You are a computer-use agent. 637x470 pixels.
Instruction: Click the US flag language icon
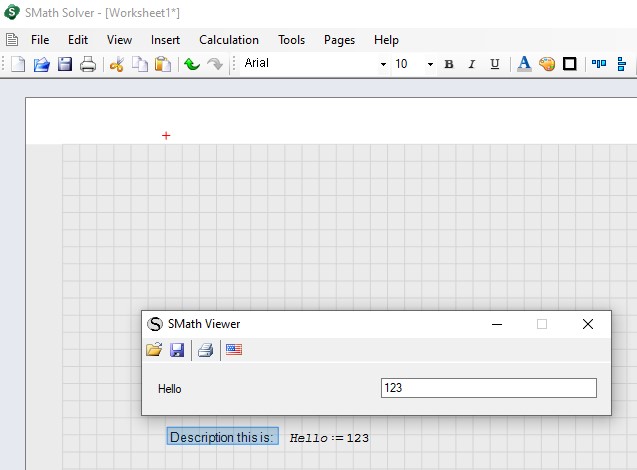[x=234, y=350]
